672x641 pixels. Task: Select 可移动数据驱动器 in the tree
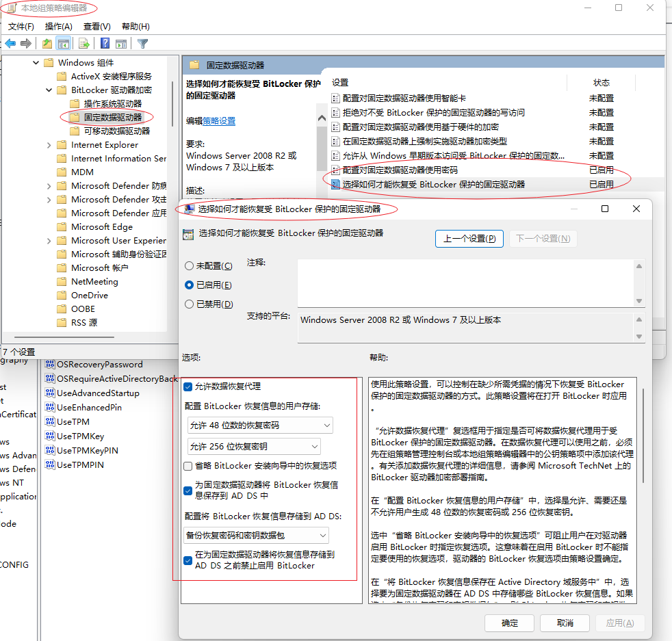click(117, 131)
